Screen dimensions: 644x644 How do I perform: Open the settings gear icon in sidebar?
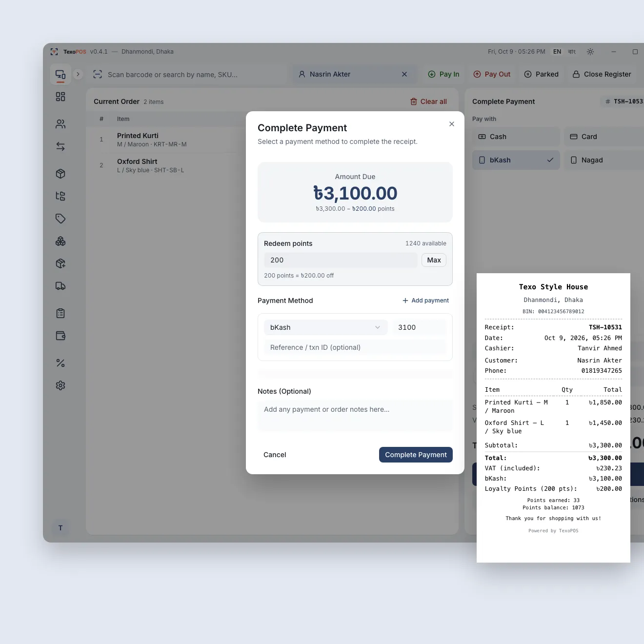pyautogui.click(x=60, y=385)
